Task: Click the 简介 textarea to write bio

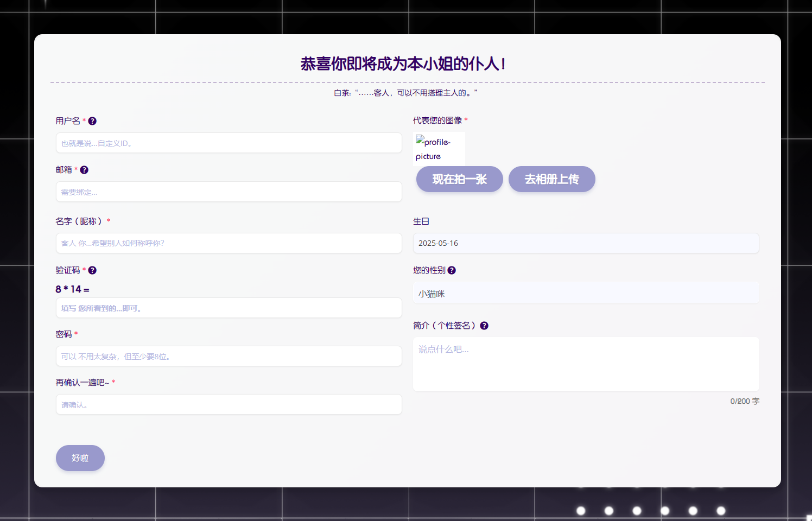Action: tap(586, 364)
